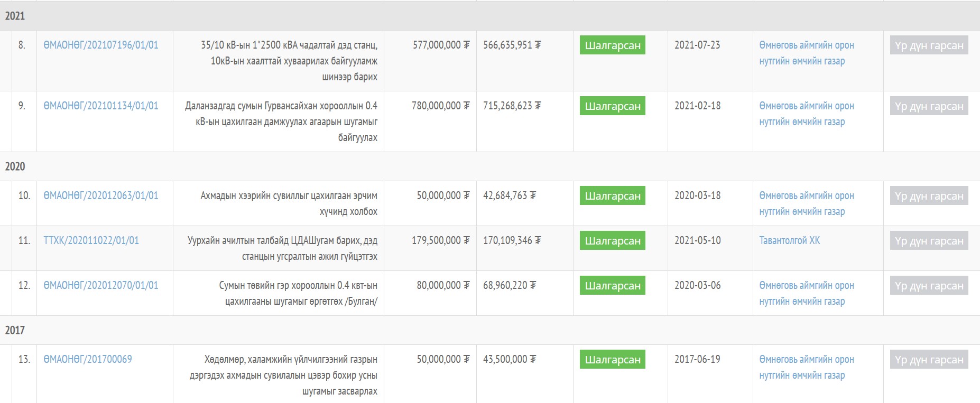This screenshot has width=980, height=403.
Task: Open the ТТХК/202011022/01/01 tender
Action: (91, 241)
